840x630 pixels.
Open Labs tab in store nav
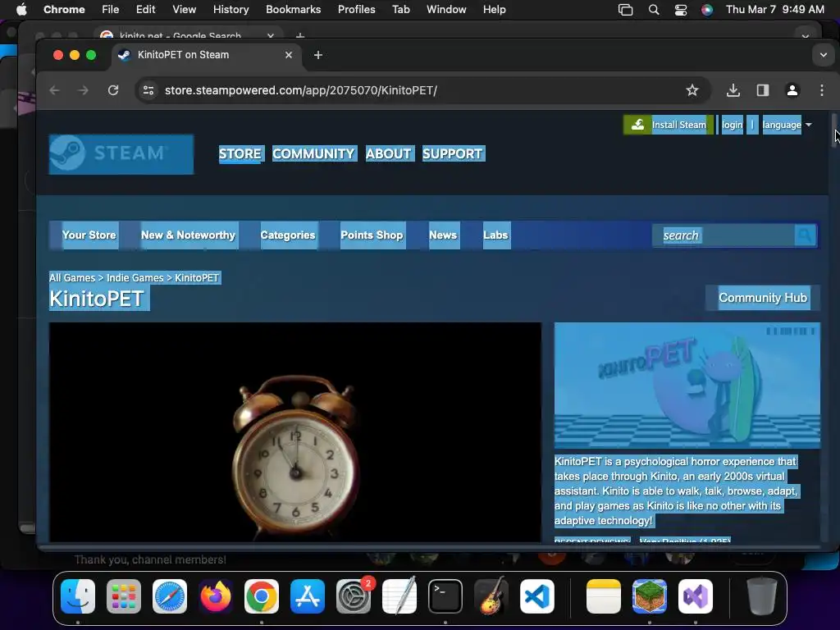pyautogui.click(x=495, y=235)
